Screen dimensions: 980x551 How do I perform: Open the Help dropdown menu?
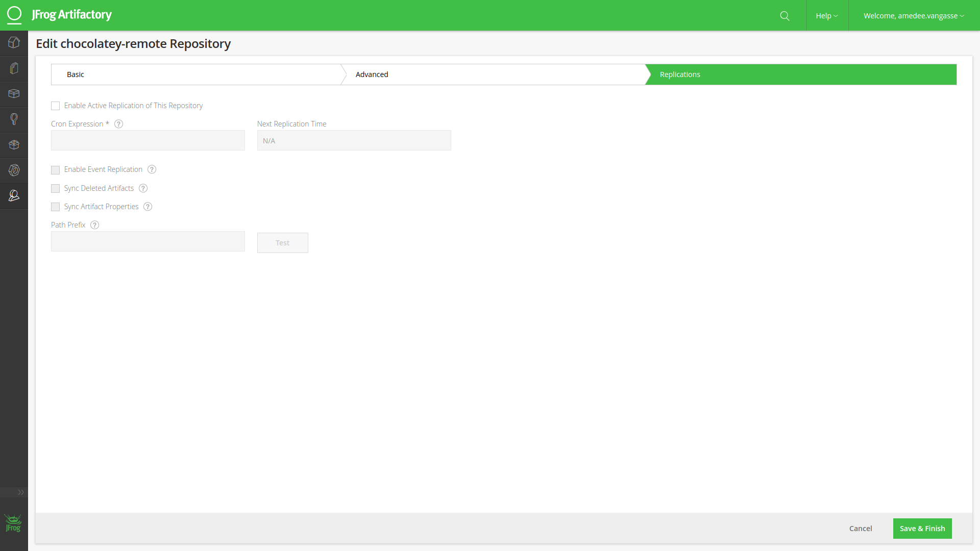(827, 16)
